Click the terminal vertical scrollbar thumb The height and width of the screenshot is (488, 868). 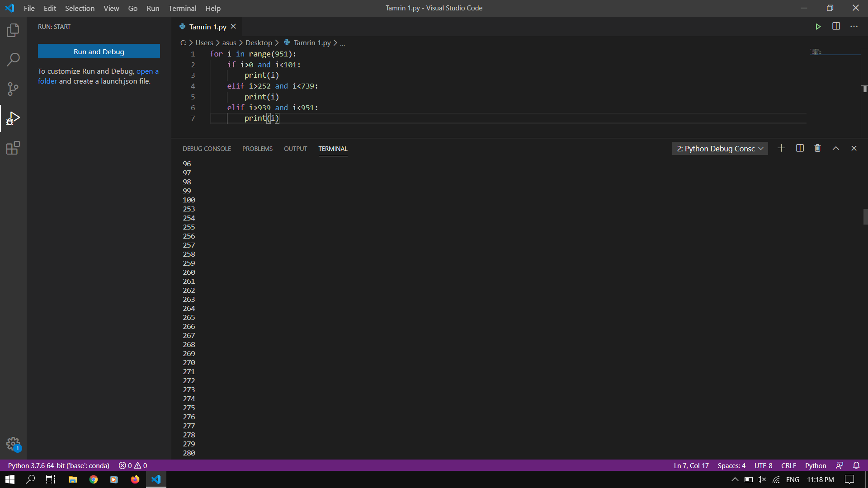click(x=865, y=217)
